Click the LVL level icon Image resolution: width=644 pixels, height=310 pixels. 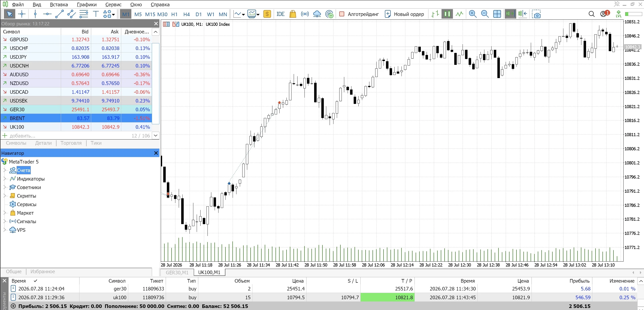618,14
